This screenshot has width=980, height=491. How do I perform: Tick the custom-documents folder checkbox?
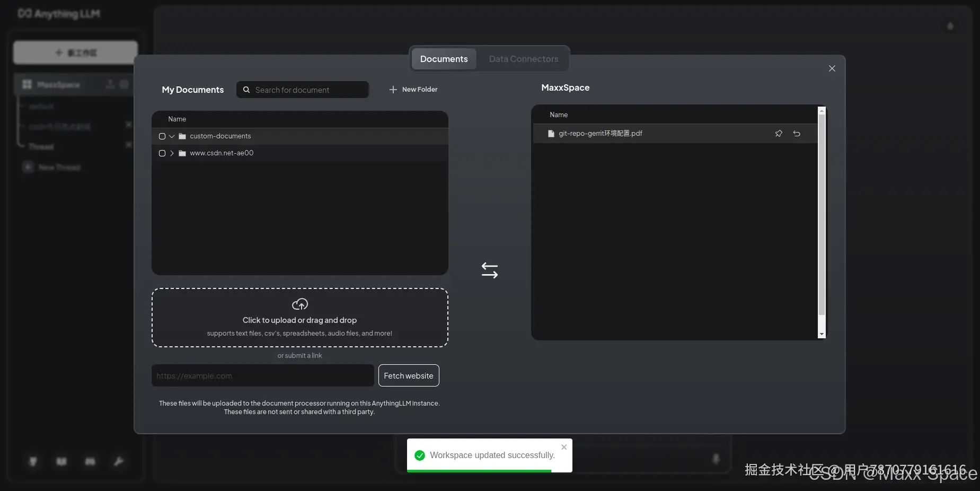[162, 136]
